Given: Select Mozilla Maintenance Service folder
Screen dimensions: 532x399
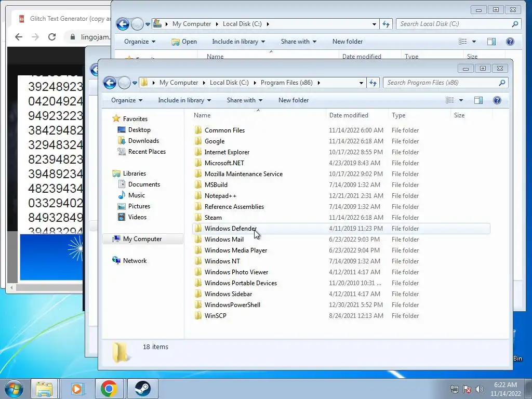Looking at the screenshot, I should [x=244, y=174].
